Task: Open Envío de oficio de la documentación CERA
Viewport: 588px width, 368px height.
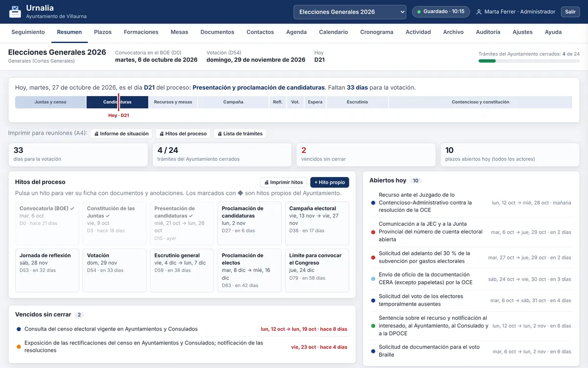Action: tap(471, 279)
